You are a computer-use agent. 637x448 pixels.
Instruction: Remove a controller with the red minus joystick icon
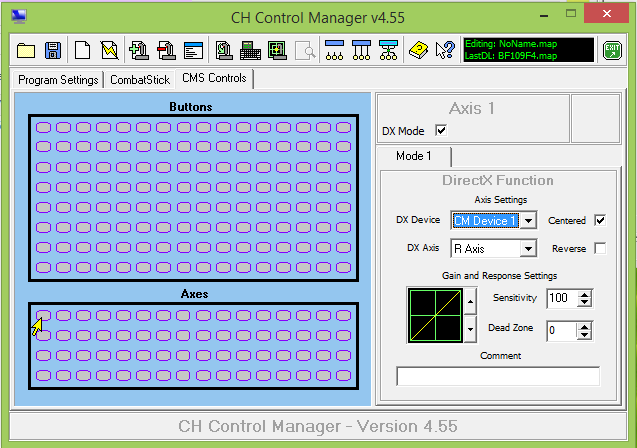(166, 51)
